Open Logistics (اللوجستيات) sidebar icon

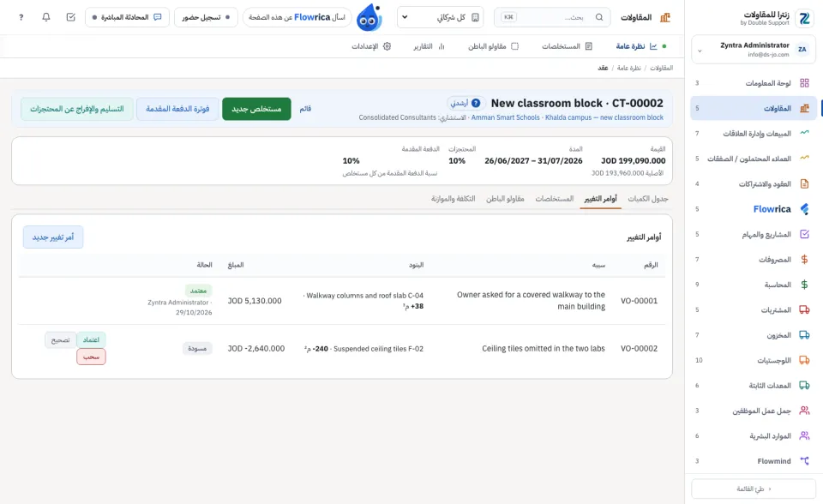804,360
